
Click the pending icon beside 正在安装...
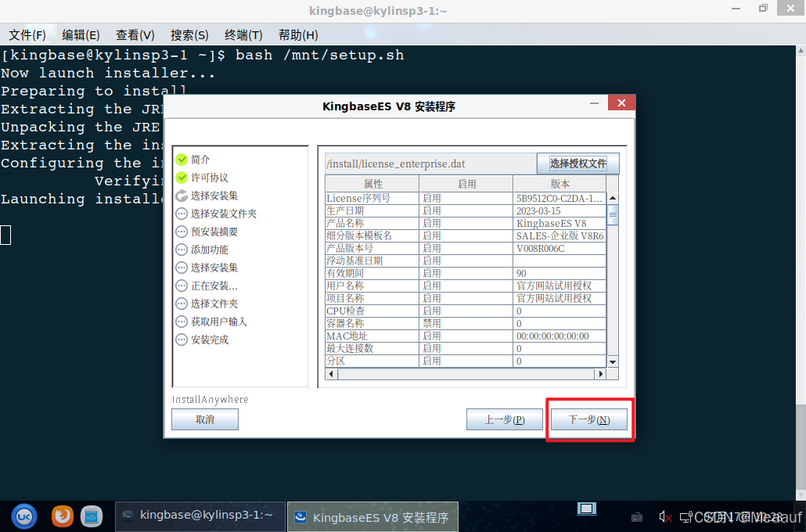182,286
